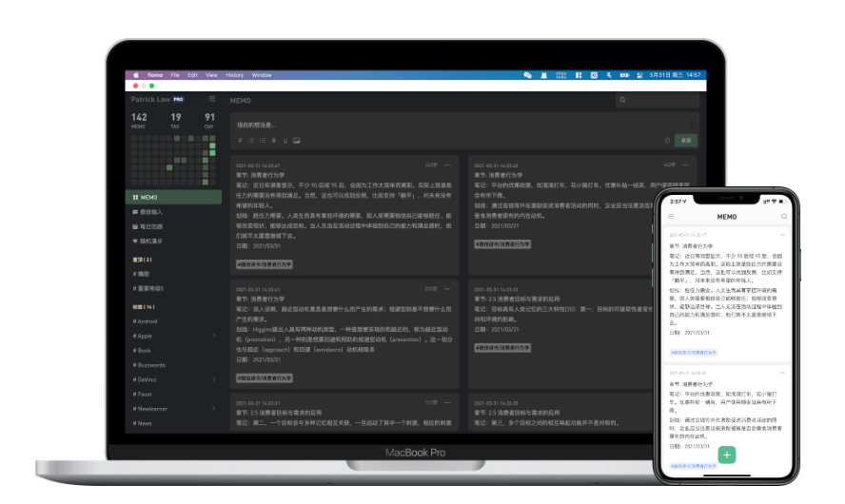Viewport: 845px width, 504px height.
Task: Open the Window menu
Action: [x=262, y=75]
